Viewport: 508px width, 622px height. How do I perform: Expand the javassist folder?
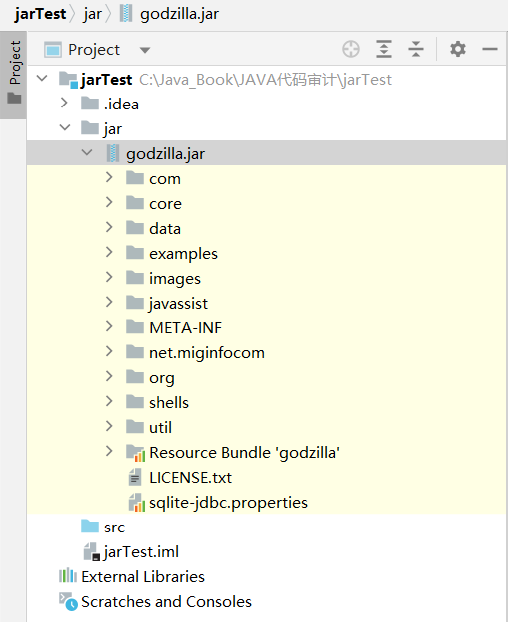coord(109,303)
